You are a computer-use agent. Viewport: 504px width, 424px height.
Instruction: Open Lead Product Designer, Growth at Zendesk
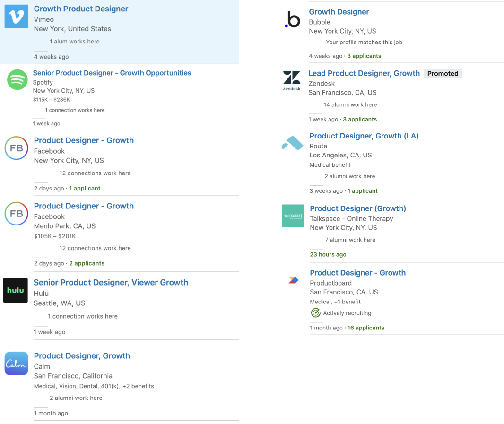pos(364,73)
